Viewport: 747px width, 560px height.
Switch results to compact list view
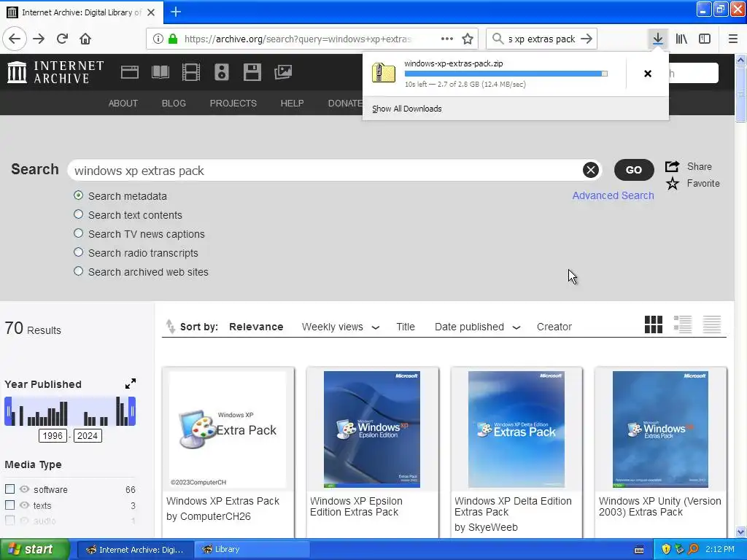pos(712,324)
